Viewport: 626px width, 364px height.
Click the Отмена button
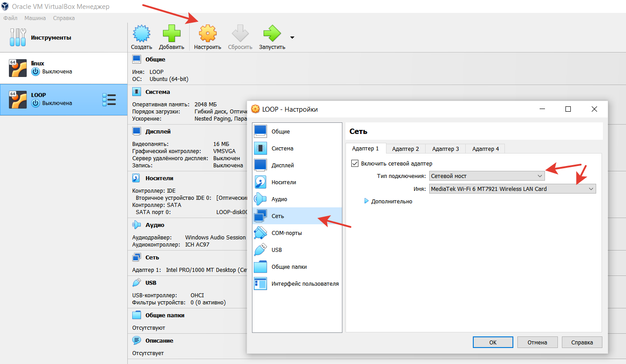pos(537,342)
